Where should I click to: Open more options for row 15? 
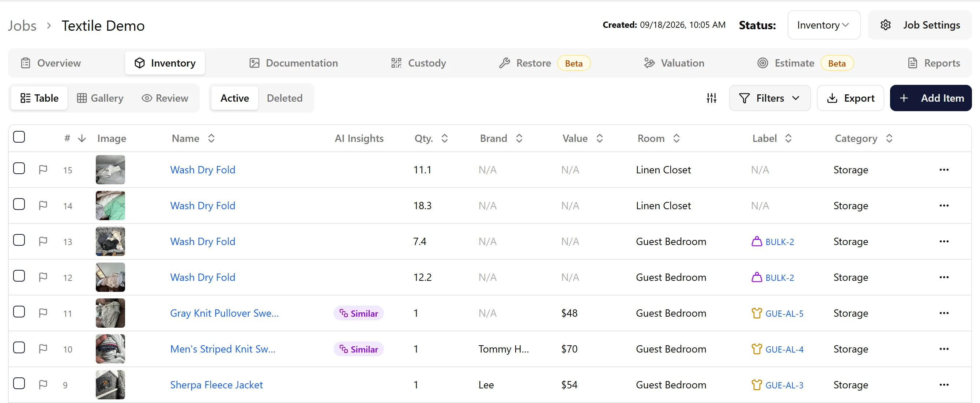click(944, 170)
